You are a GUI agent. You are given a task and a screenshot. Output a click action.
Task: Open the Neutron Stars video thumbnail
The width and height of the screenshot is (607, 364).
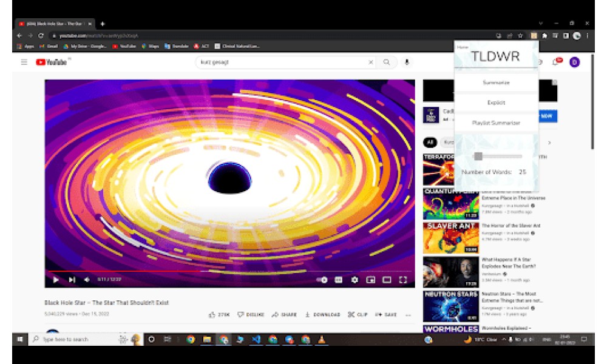(x=450, y=306)
